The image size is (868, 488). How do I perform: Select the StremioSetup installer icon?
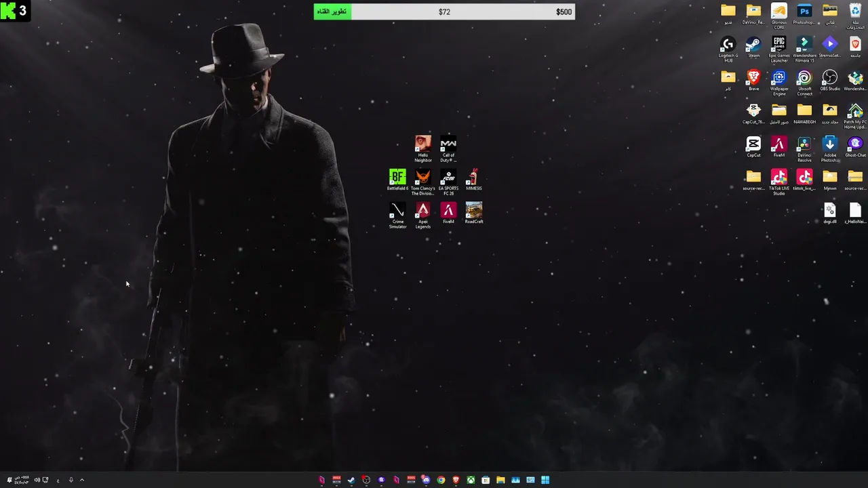point(830,47)
